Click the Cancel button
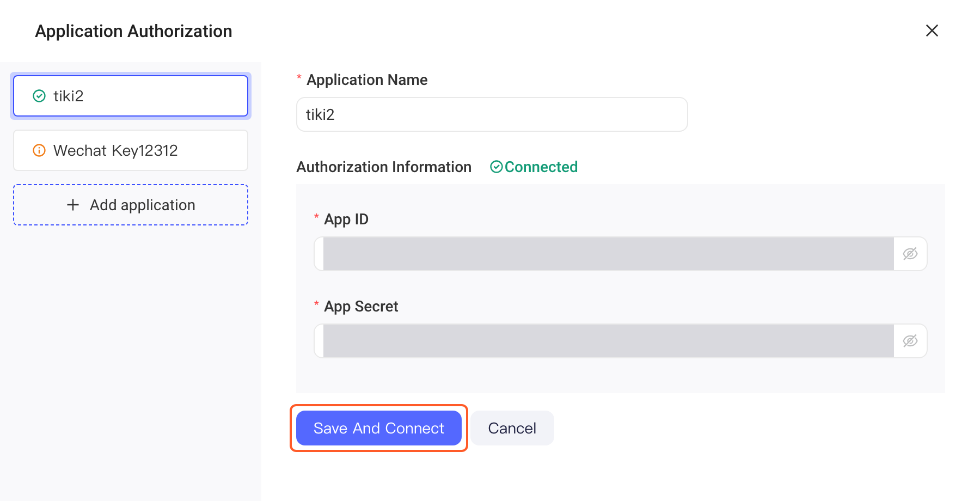The width and height of the screenshot is (980, 501). [512, 428]
